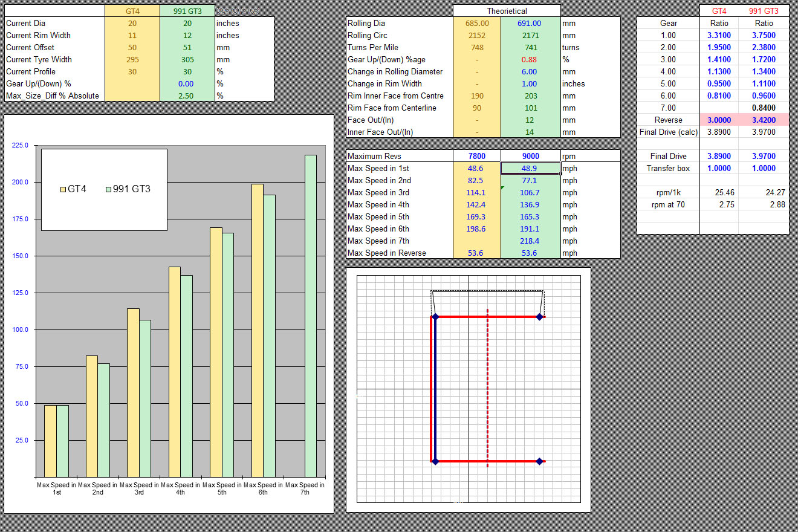Select the Gear column header in ratio table
This screenshot has width=798, height=532.
669,24
